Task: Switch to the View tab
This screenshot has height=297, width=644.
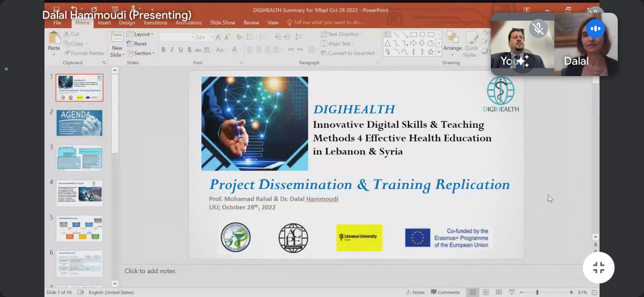Action: click(273, 23)
